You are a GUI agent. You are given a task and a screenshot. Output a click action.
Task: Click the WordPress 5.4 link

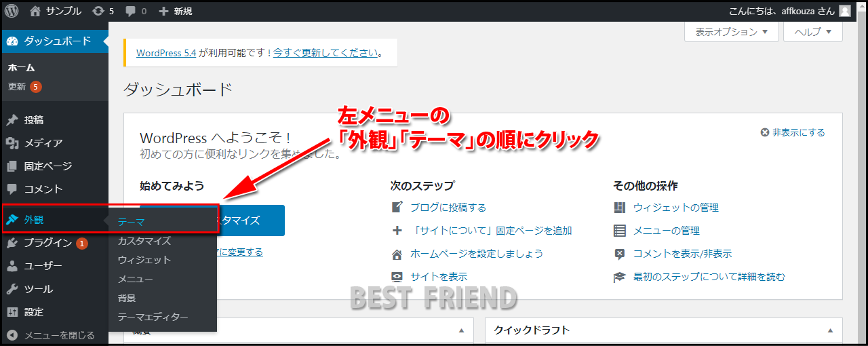coord(166,52)
